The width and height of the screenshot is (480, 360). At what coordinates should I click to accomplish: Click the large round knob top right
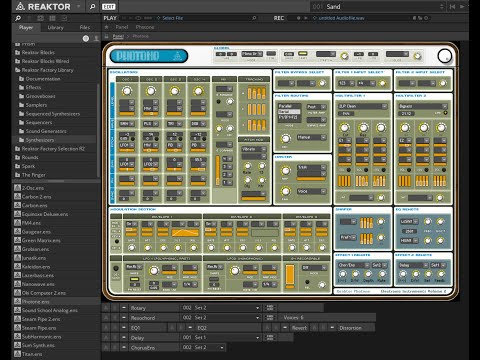(444, 56)
